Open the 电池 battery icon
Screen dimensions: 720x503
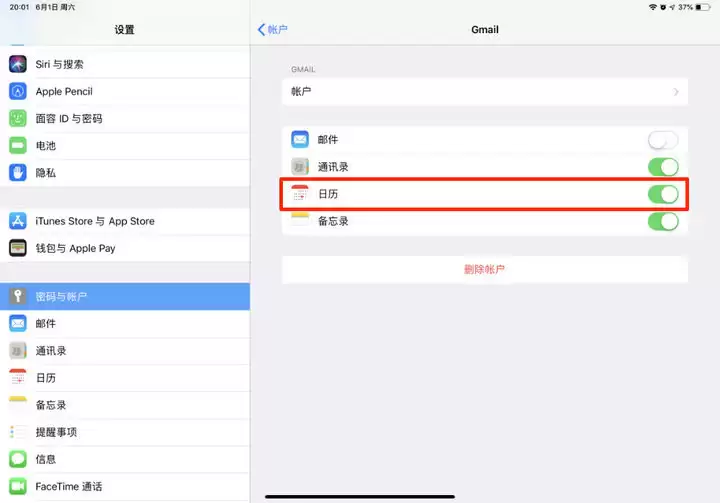click(x=18, y=146)
